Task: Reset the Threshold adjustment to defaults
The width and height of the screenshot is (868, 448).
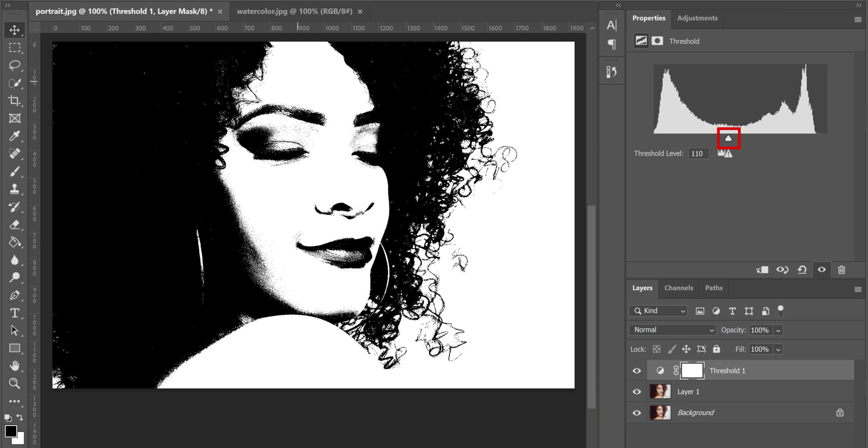Action: tap(802, 270)
